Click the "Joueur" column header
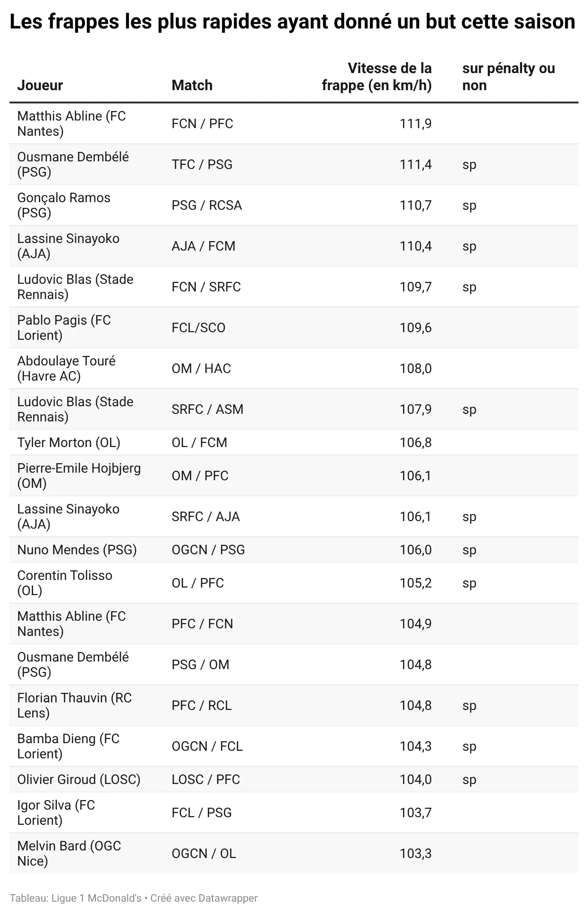Image resolution: width=588 pixels, height=914 pixels. (40, 85)
